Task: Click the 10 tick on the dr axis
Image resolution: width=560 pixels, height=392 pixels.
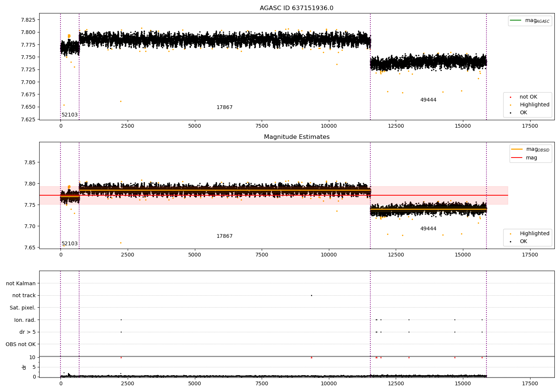Action: [32, 358]
